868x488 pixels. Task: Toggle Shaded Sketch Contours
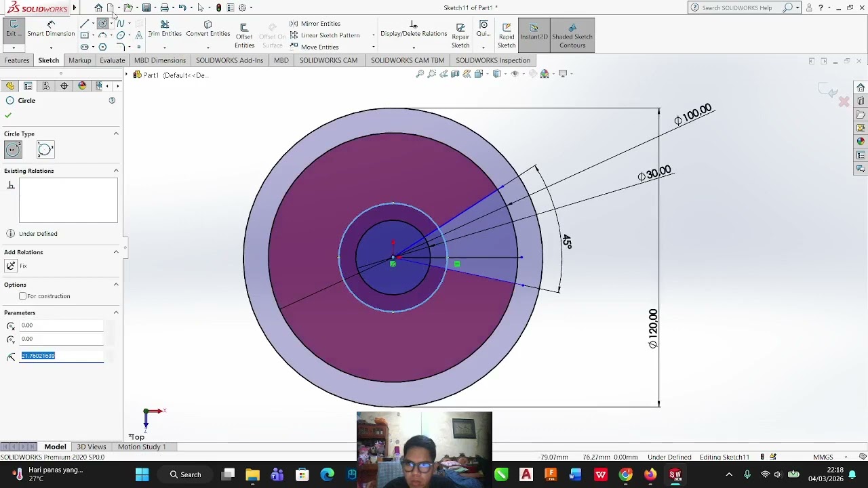point(572,35)
